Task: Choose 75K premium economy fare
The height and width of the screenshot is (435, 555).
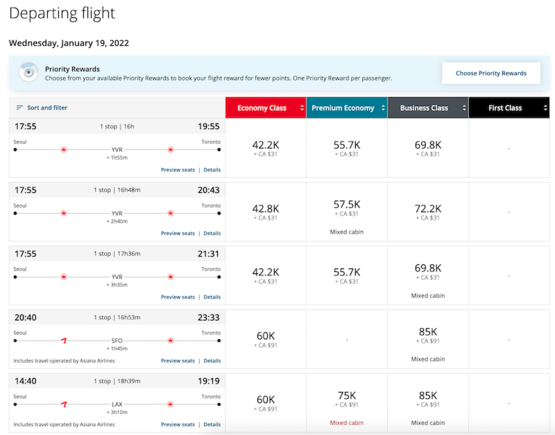Action: [347, 403]
